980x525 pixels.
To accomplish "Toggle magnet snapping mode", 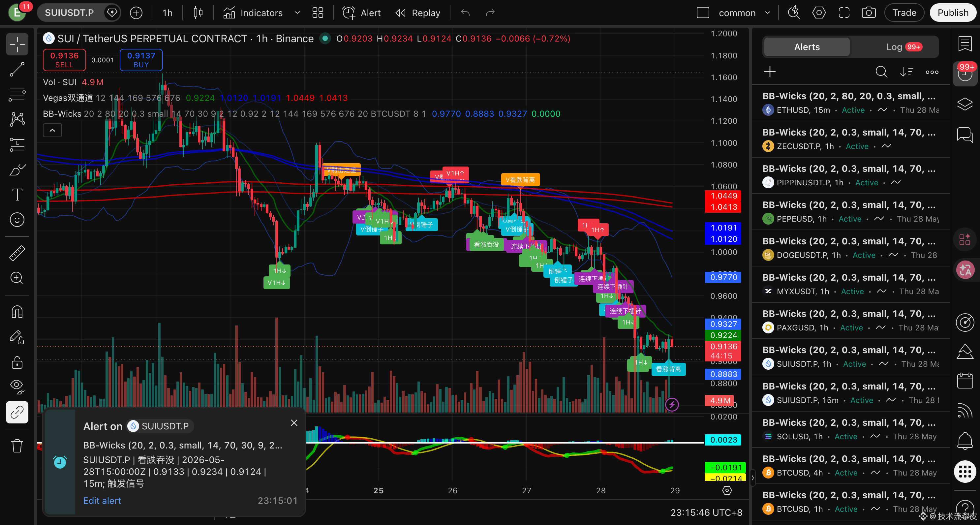I will tap(17, 312).
